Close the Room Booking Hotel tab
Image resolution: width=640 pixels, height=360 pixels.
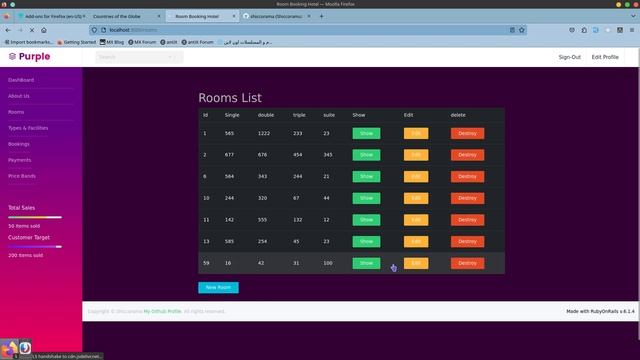tap(234, 16)
